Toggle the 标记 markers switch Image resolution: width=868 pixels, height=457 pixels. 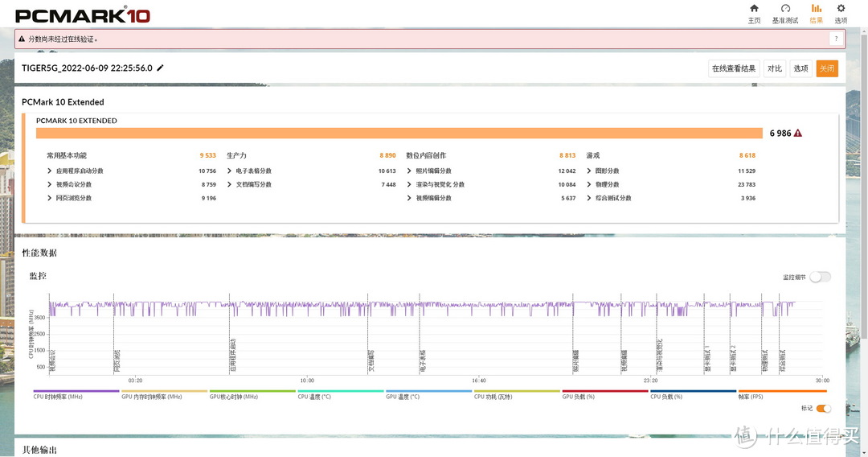coord(823,408)
